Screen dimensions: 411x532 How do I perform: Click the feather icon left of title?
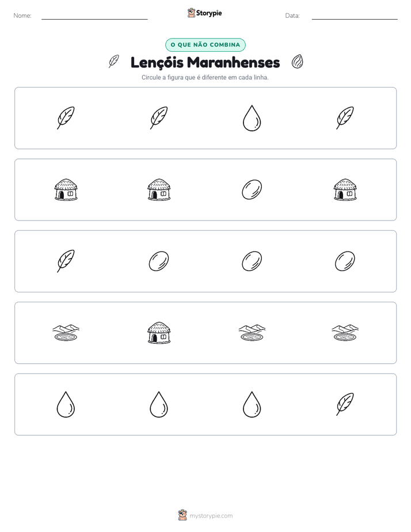[x=113, y=62]
